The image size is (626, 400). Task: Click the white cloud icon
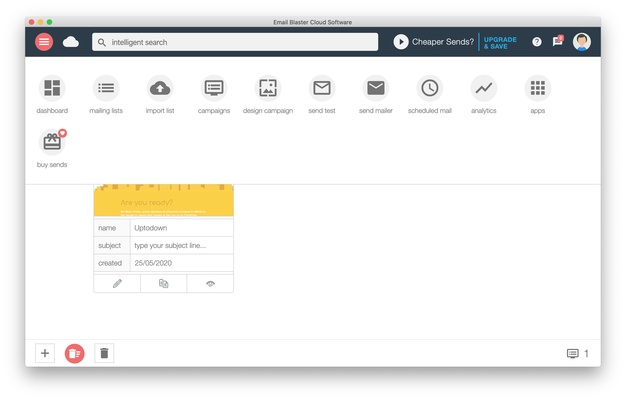click(71, 42)
